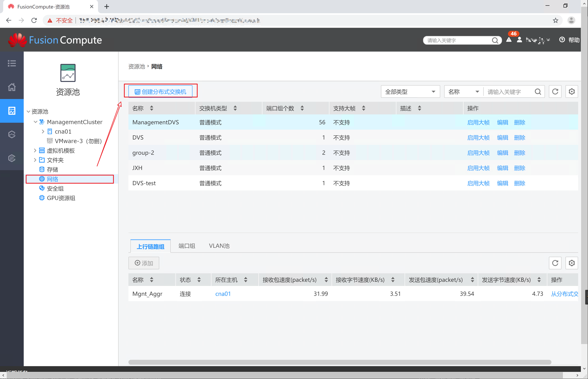Expand the 虚拟机模板 tree node
This screenshot has height=379, width=588.
[x=35, y=150]
